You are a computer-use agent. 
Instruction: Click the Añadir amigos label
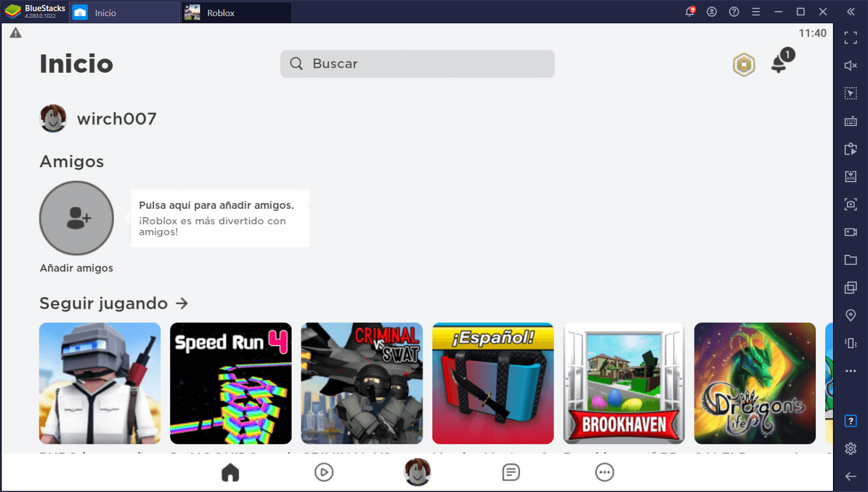click(x=77, y=268)
